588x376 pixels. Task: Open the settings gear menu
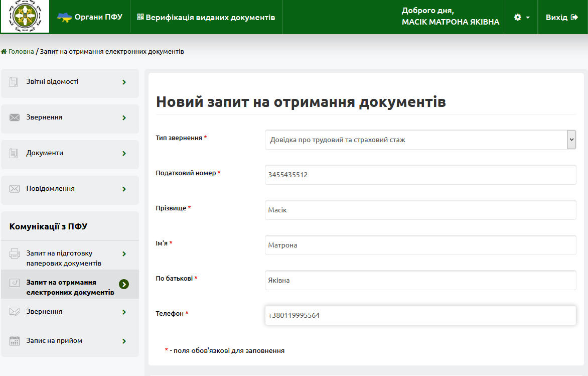click(520, 17)
